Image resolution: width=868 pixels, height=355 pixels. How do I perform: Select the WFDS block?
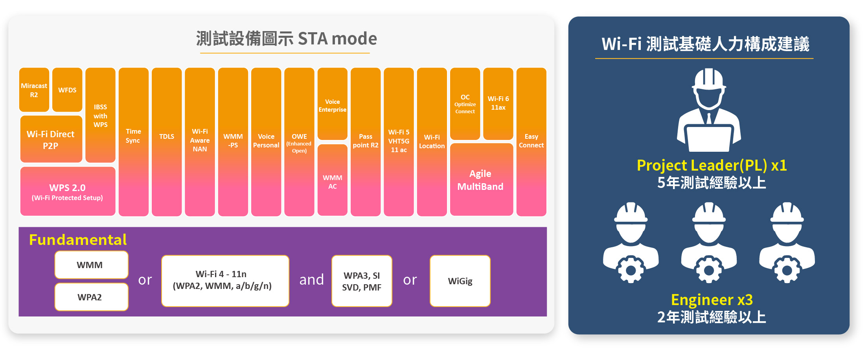(x=67, y=90)
